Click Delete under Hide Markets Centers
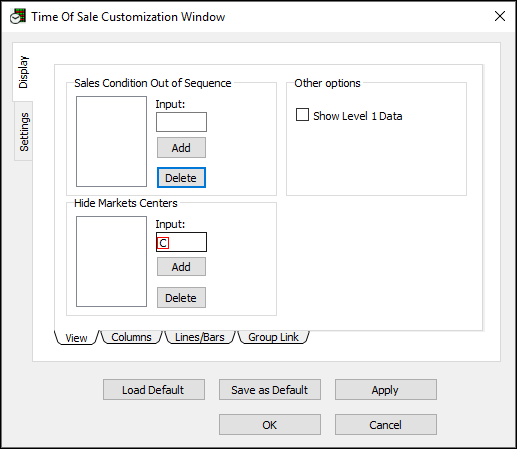Viewport: 517px width, 449px height. 181,298
